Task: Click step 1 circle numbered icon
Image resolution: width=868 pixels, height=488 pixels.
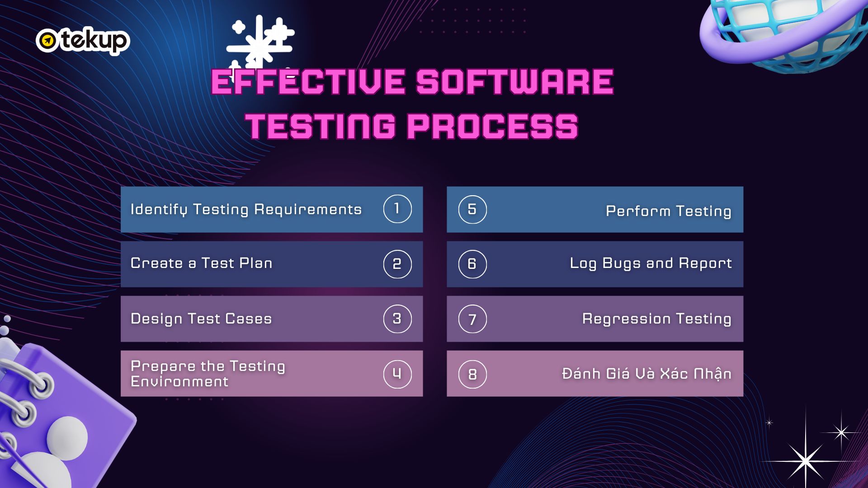Action: [x=397, y=210]
